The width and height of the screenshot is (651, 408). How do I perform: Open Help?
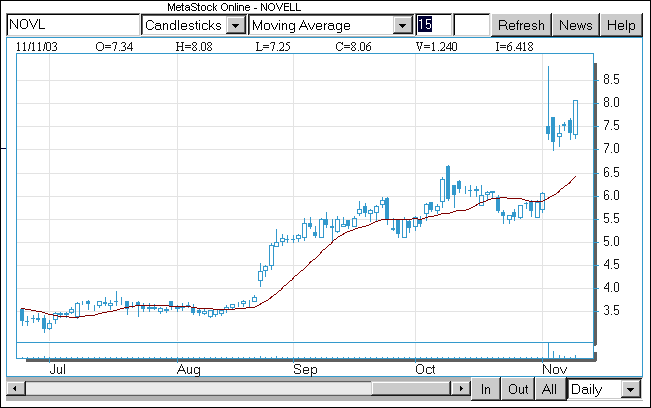pos(621,25)
